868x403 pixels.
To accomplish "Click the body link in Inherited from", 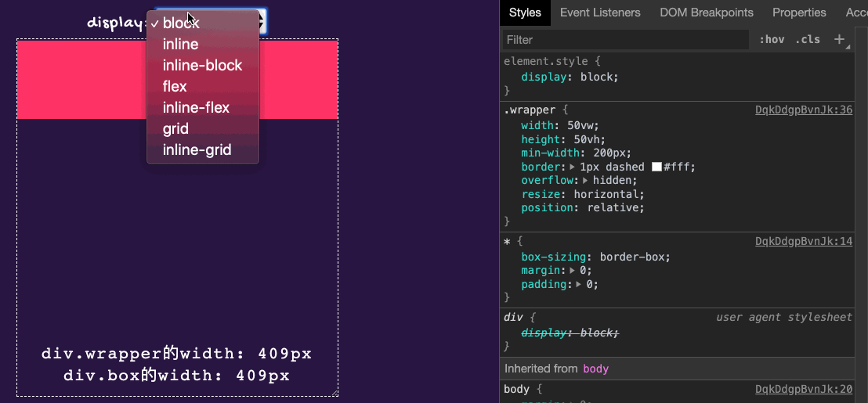I will (595, 369).
